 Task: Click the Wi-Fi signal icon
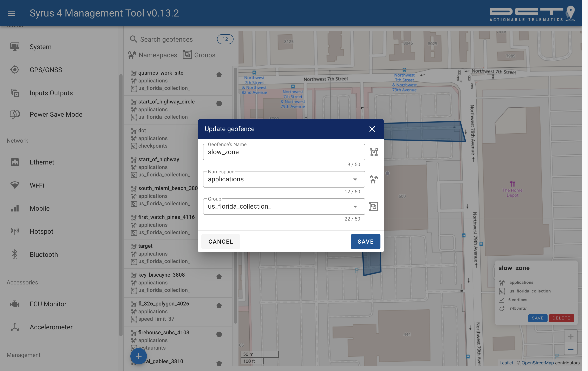point(15,185)
